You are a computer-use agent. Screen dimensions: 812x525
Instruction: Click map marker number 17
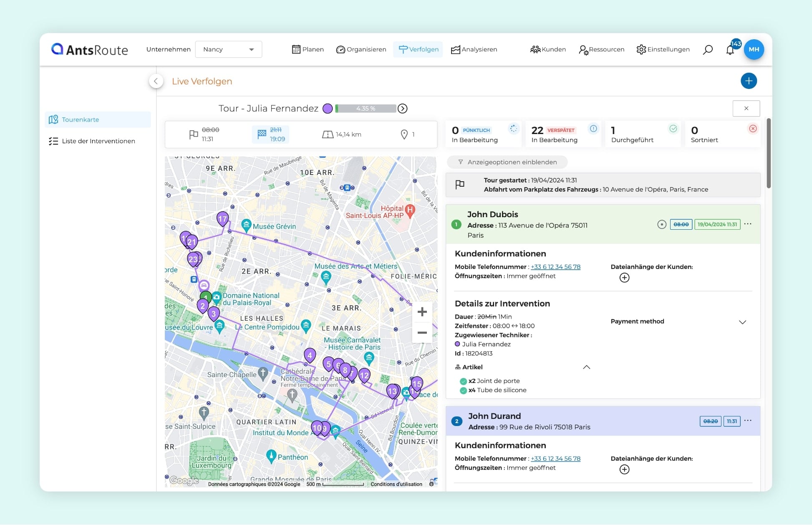(222, 218)
